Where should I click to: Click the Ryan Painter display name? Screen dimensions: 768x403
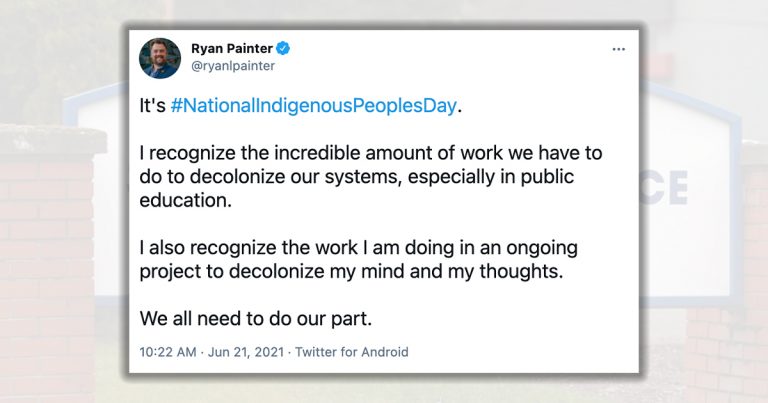click(x=231, y=48)
